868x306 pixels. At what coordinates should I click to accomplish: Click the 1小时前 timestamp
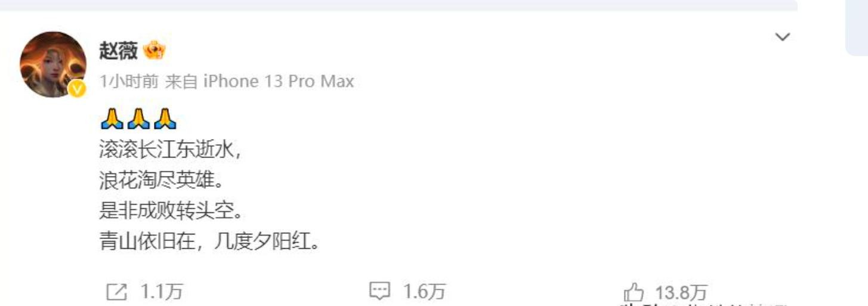pyautogui.click(x=129, y=81)
